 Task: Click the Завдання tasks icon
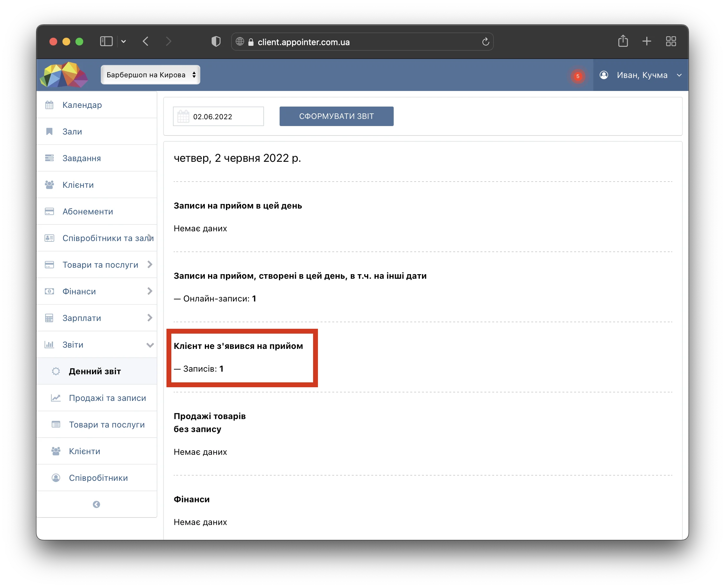(49, 158)
